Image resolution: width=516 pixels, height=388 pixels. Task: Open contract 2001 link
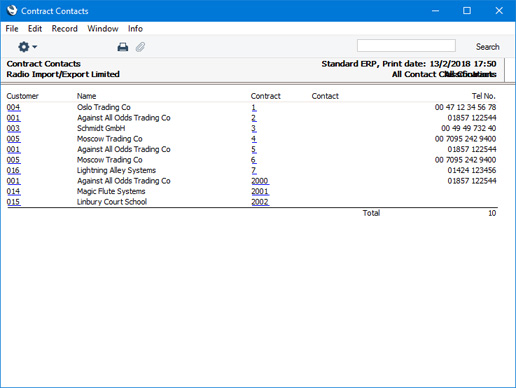[x=260, y=191]
